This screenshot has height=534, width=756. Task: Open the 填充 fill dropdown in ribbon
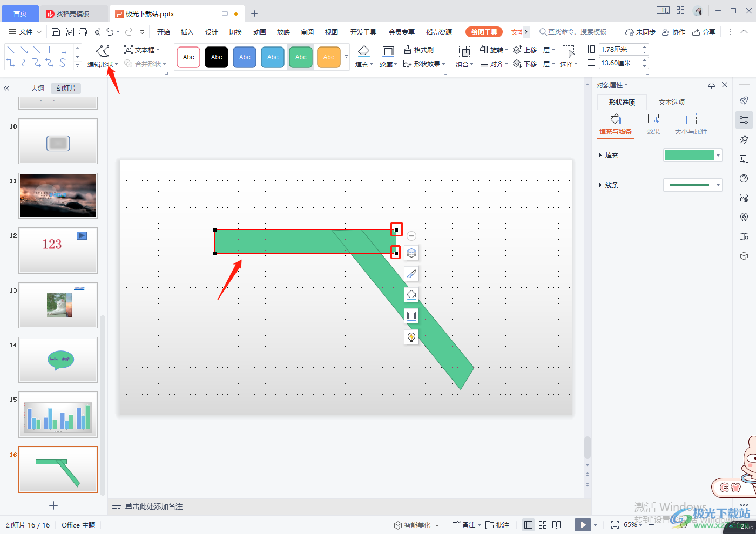click(364, 64)
